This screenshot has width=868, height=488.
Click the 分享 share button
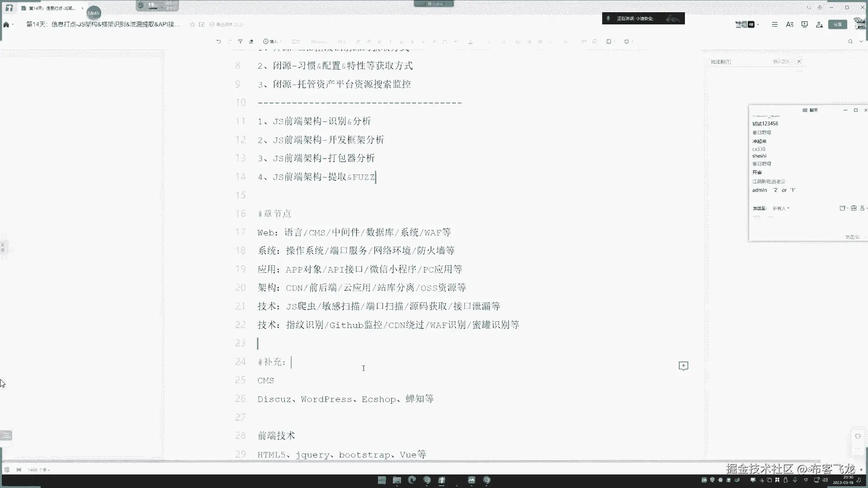[837, 24]
